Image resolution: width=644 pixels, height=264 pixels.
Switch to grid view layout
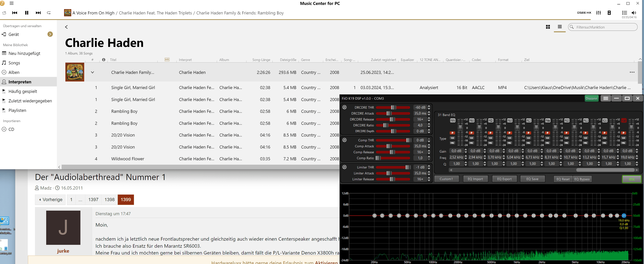point(548,27)
